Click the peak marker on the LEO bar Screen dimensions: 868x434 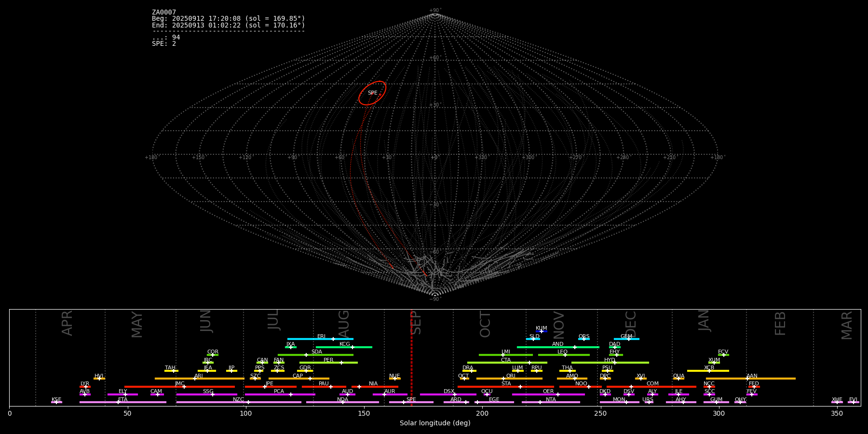coord(565,355)
